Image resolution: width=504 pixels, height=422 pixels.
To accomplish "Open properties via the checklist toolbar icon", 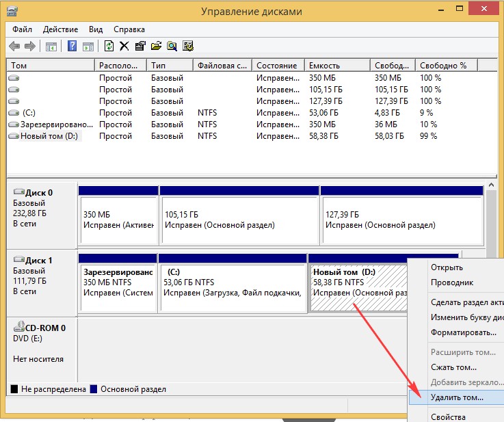I will [140, 47].
